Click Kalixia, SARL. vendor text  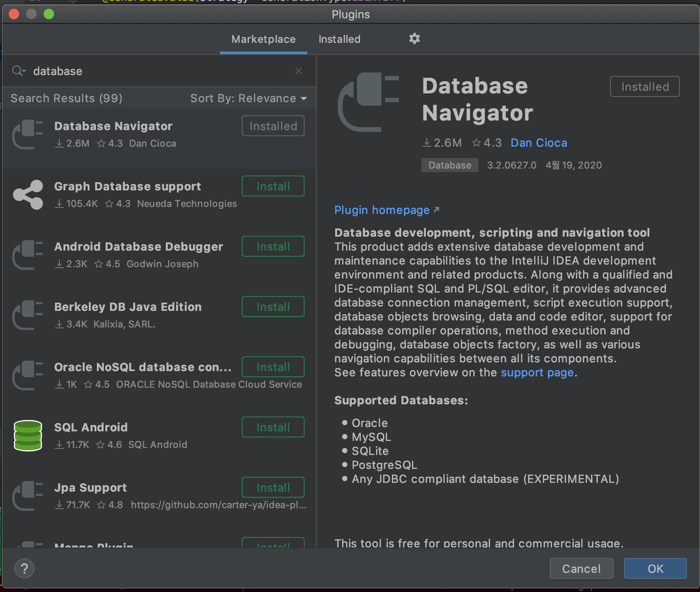coord(124,324)
